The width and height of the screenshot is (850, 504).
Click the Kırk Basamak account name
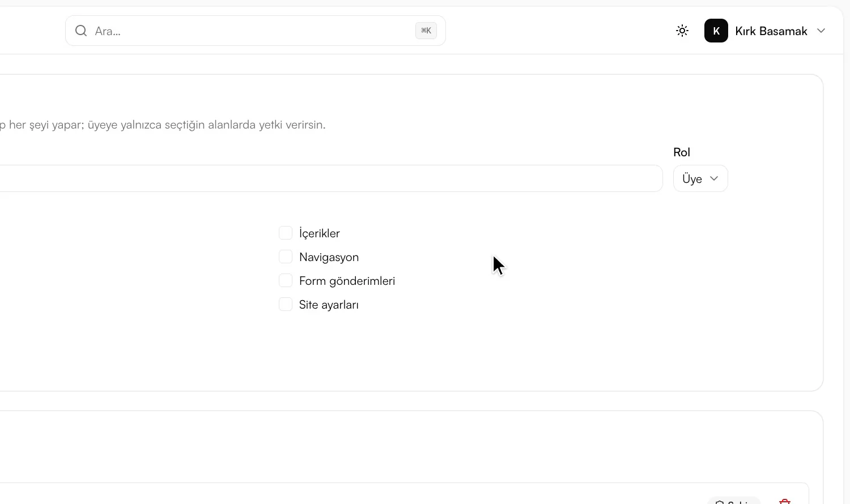tap(771, 31)
